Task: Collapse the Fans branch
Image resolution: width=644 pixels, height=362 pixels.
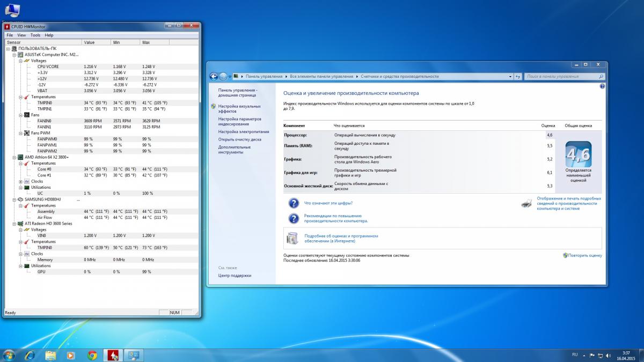Action: tap(20, 115)
